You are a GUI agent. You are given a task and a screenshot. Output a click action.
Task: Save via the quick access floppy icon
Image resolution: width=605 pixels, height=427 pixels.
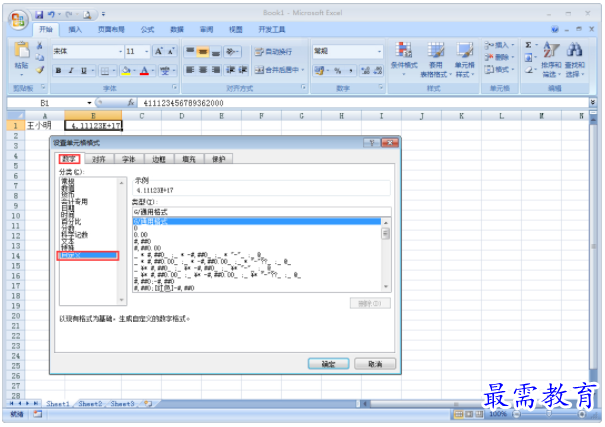pos(39,15)
